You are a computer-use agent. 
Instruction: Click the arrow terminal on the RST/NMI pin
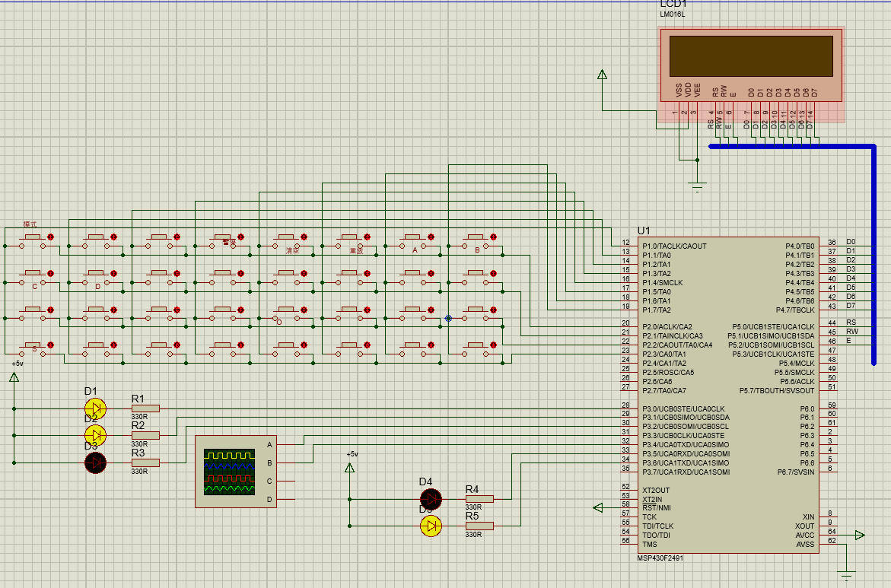[x=598, y=508]
